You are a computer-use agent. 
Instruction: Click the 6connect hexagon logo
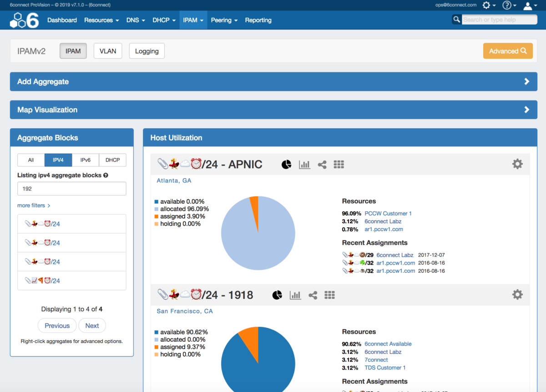coord(25,20)
